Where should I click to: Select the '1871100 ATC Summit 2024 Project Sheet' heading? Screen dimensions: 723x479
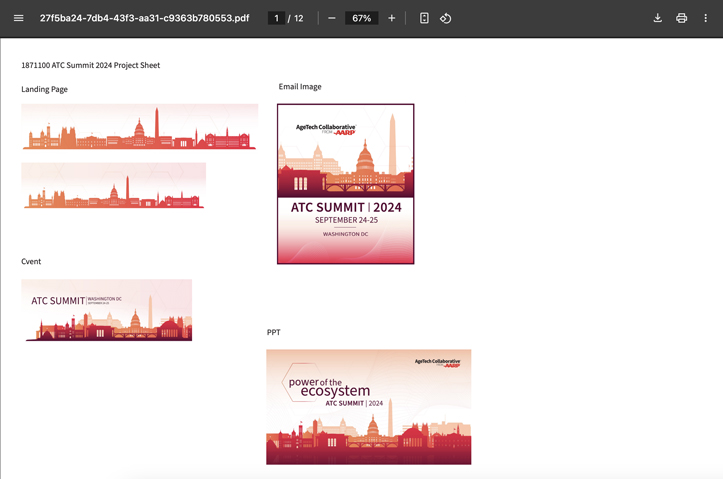90,65
